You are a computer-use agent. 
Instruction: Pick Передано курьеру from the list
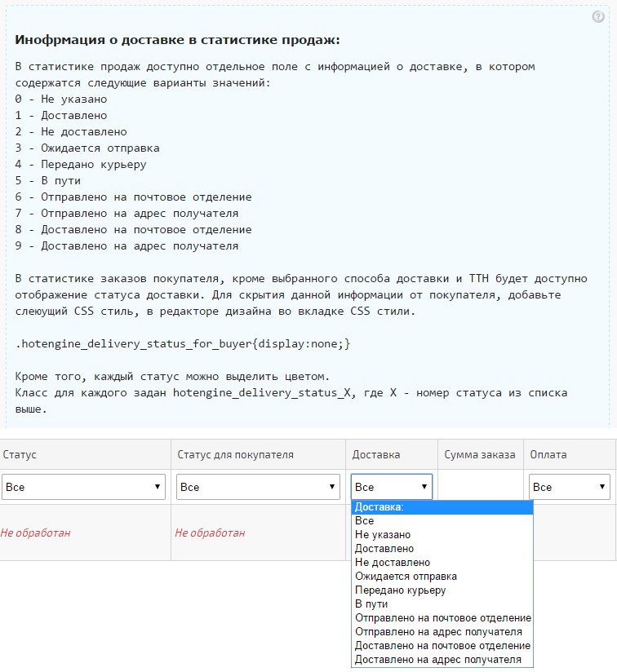[x=400, y=590]
